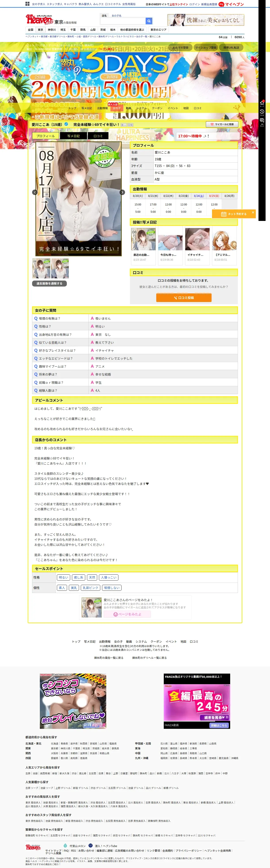Image resolution: width=270 pixels, height=868 pixels.
Task: Click 錦糸町のデリヘル一覧に戻る link
Action: (x=150, y=658)
